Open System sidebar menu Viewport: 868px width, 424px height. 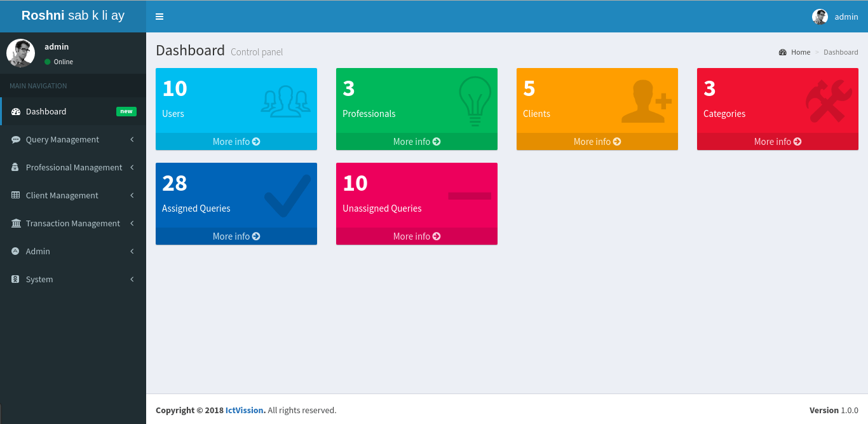click(73, 279)
